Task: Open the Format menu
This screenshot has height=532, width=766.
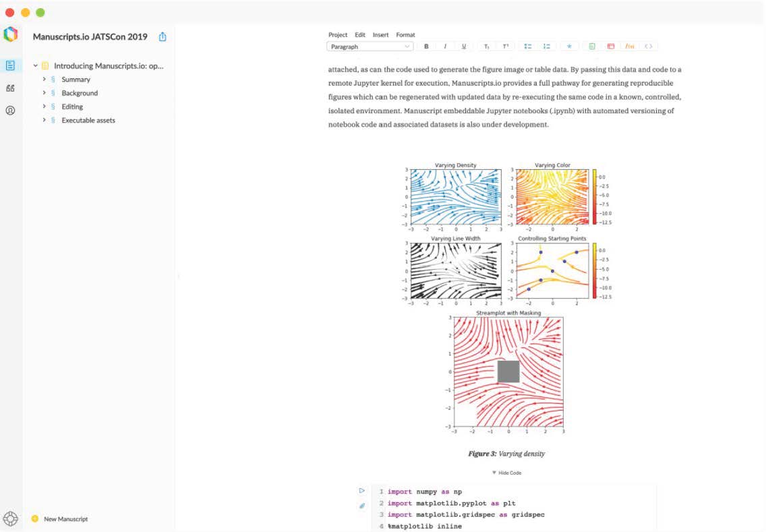Action: (405, 35)
